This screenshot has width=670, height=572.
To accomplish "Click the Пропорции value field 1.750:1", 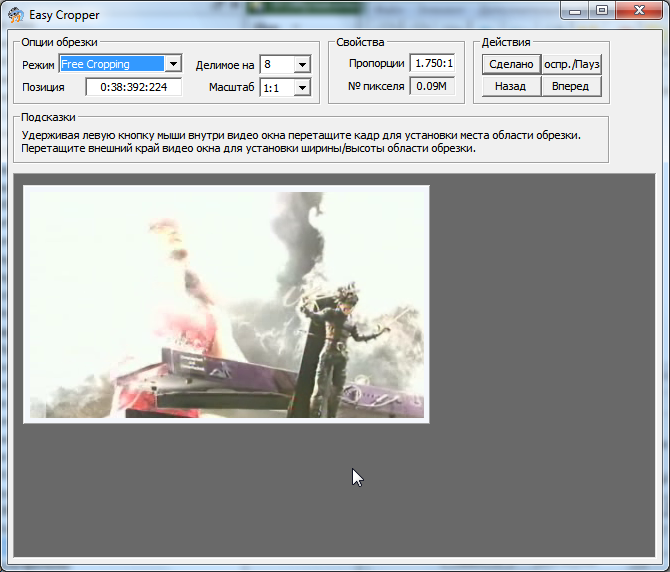I will tap(432, 63).
